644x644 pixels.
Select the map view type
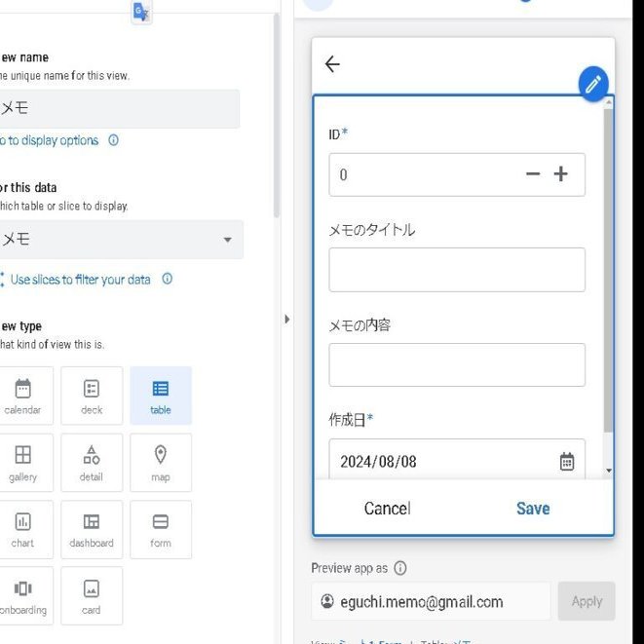click(x=161, y=463)
